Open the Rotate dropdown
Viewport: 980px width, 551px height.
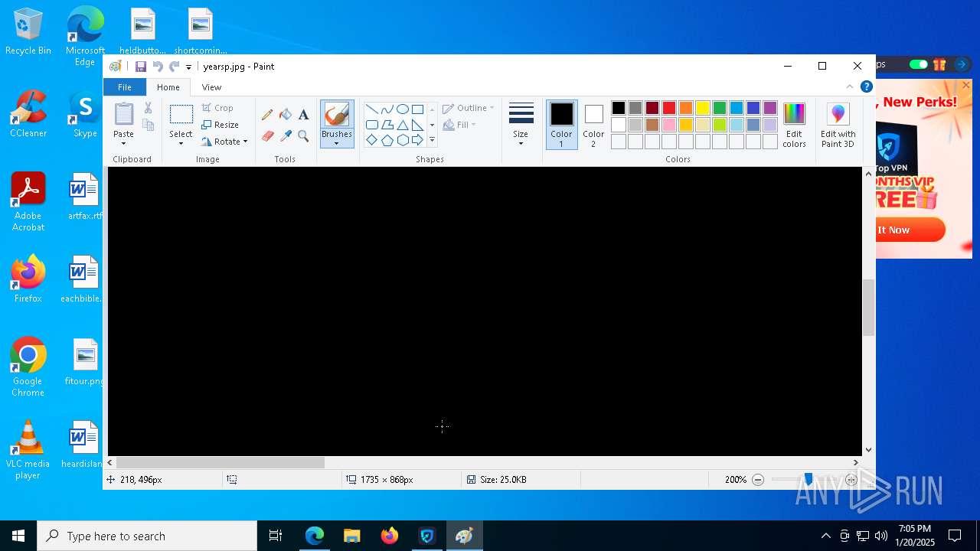coord(224,142)
